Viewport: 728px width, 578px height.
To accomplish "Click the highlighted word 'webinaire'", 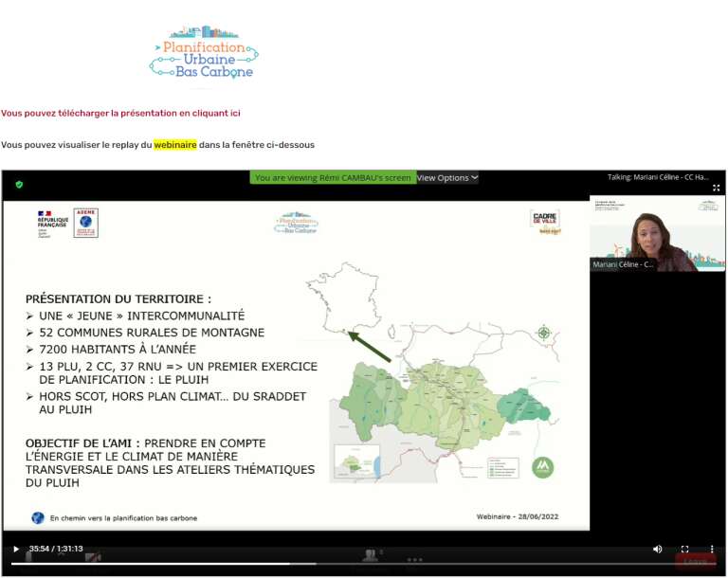I will pos(175,145).
